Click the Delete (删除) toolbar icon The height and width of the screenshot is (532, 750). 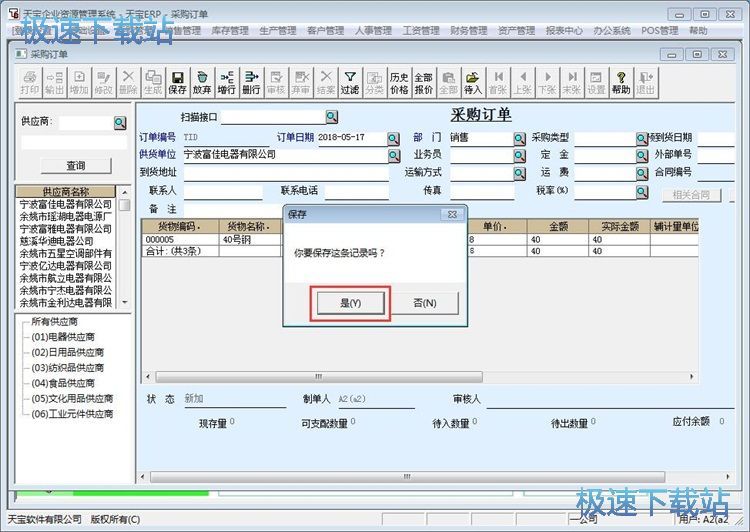click(x=128, y=83)
